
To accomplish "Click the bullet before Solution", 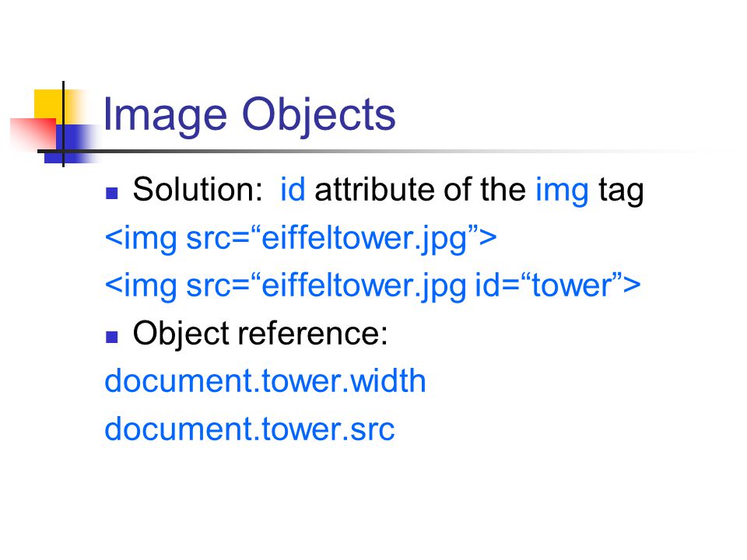I will [112, 193].
